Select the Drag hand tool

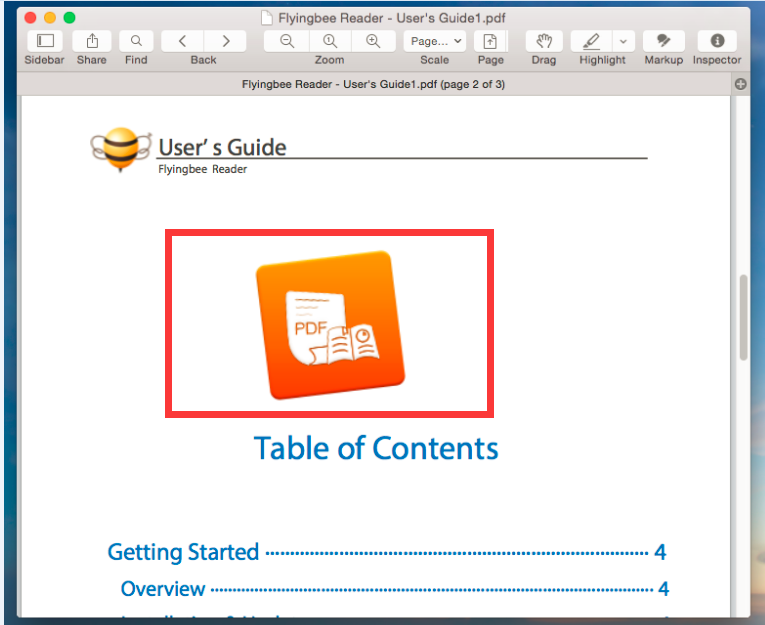click(x=544, y=41)
